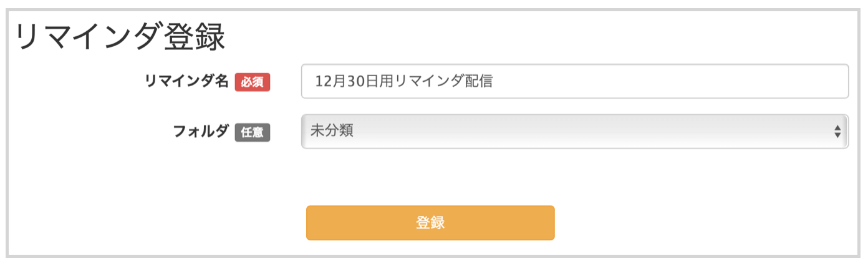The height and width of the screenshot is (266, 868).
Task: Click the down arrow on folder select
Action: pos(837,135)
